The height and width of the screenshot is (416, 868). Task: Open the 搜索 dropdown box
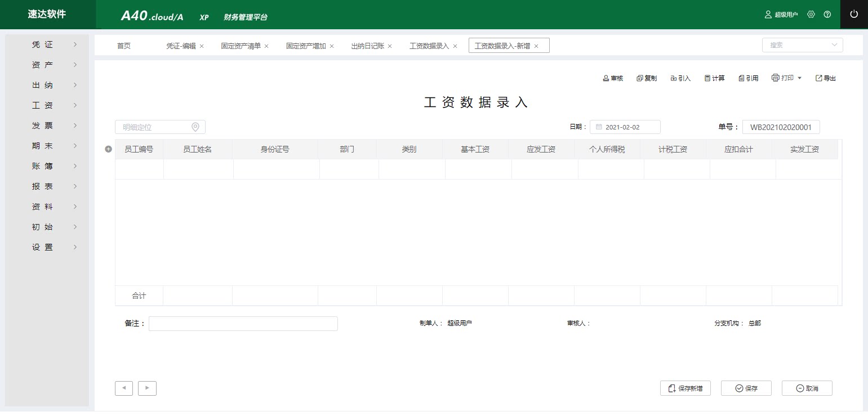pyautogui.click(x=803, y=45)
